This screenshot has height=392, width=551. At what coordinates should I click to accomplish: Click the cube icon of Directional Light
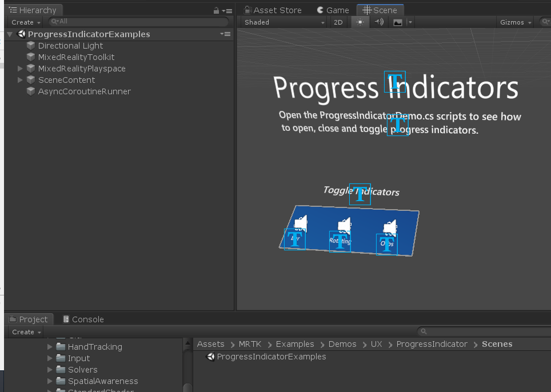click(x=31, y=46)
